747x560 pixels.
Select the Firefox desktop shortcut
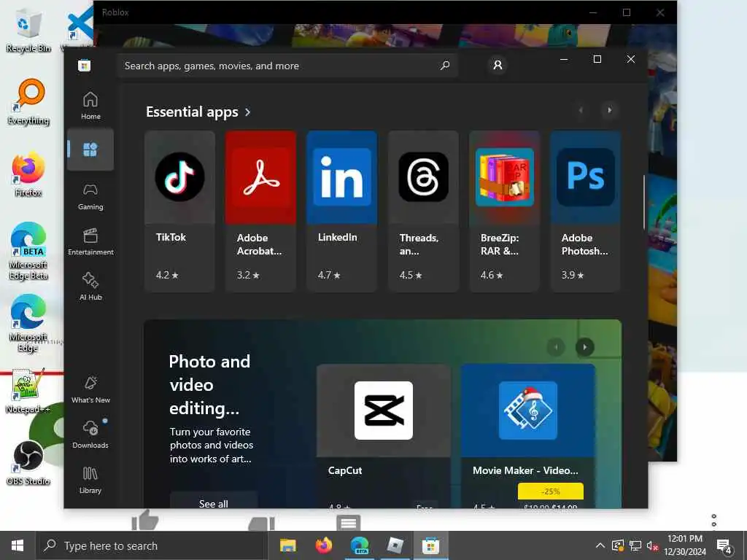click(x=28, y=175)
